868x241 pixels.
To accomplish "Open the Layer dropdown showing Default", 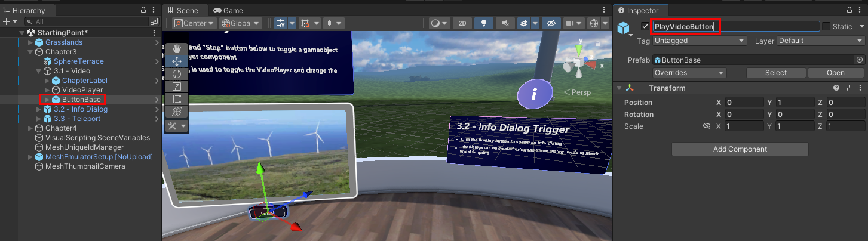I will [x=821, y=41].
